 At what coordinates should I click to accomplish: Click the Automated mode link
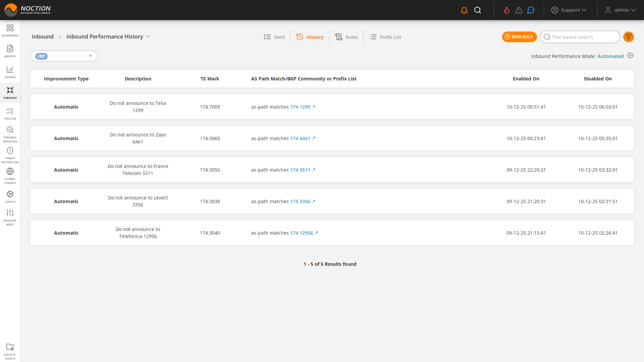point(610,56)
